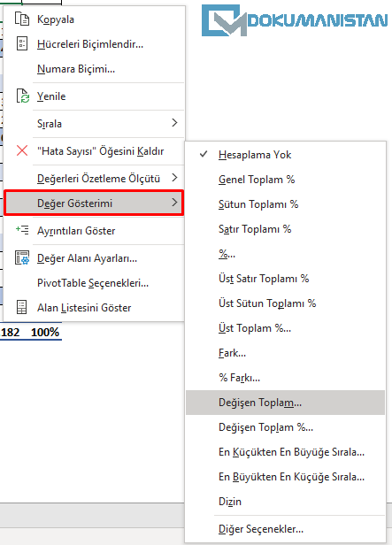This screenshot has height=545, width=392.
Task: Click the red X remove icon
Action: tap(22, 150)
